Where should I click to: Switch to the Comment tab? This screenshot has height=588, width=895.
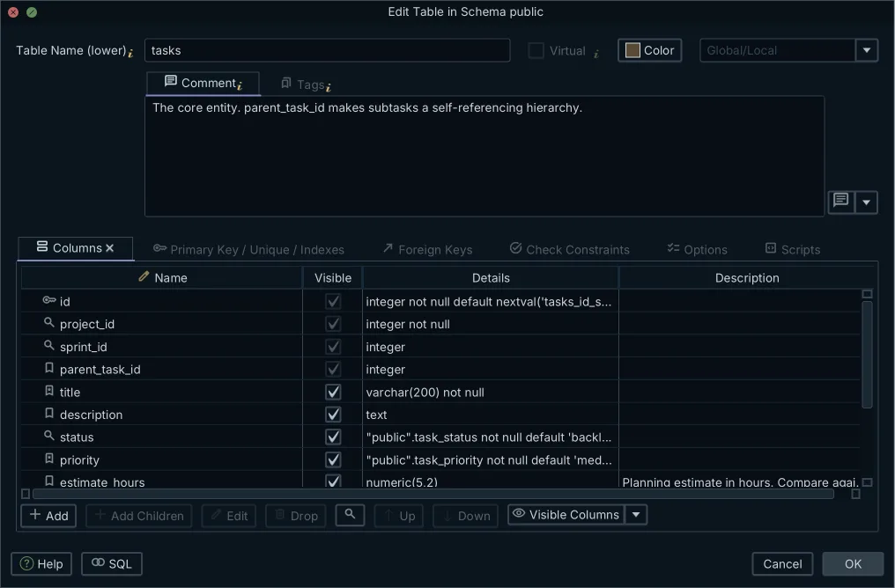pos(203,84)
